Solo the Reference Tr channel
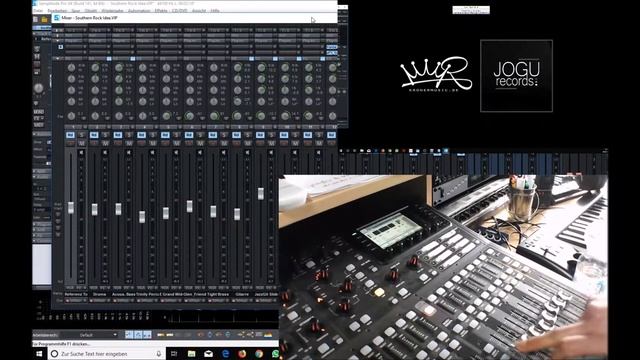This screenshot has height=360, width=640. tap(81, 135)
